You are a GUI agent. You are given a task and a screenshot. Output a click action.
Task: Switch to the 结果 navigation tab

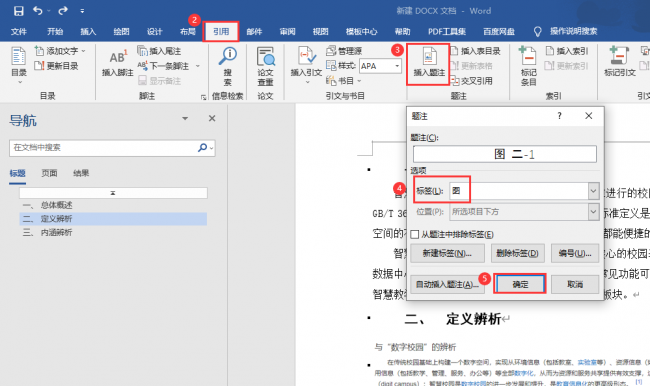81,173
